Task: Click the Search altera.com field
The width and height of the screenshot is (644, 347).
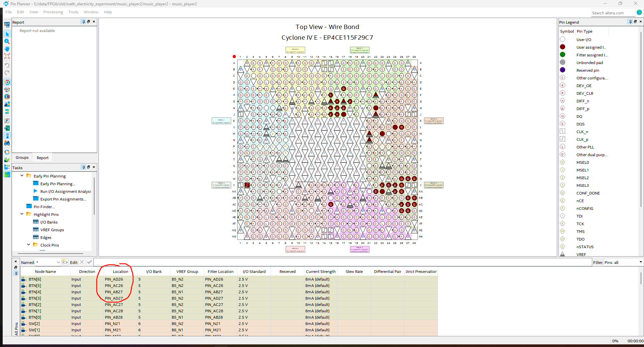Action: tap(613, 13)
